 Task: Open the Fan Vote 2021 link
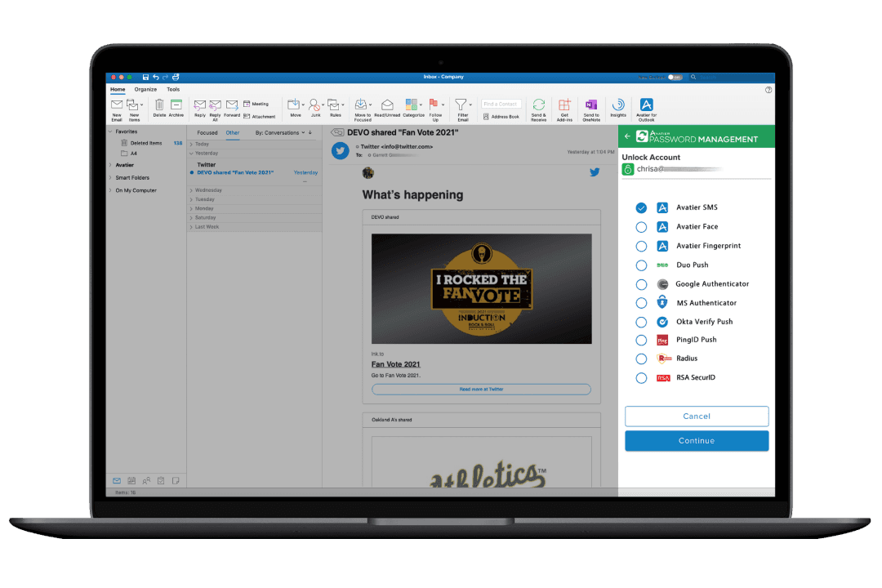pyautogui.click(x=395, y=364)
